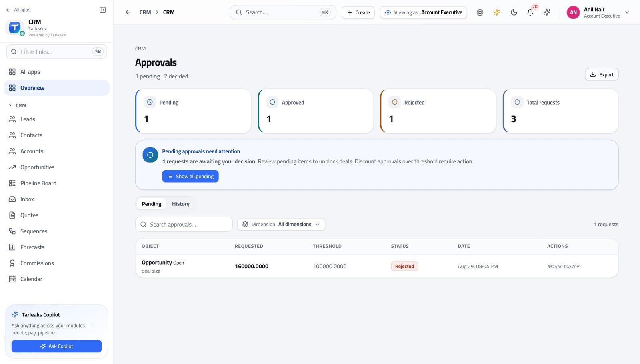Collapse the CRM sidebar section
Viewport: 640px width, 364px height.
click(18, 105)
